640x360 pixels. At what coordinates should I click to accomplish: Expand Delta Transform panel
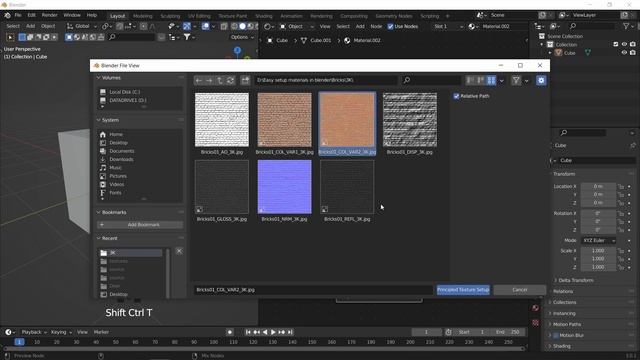tap(576, 280)
